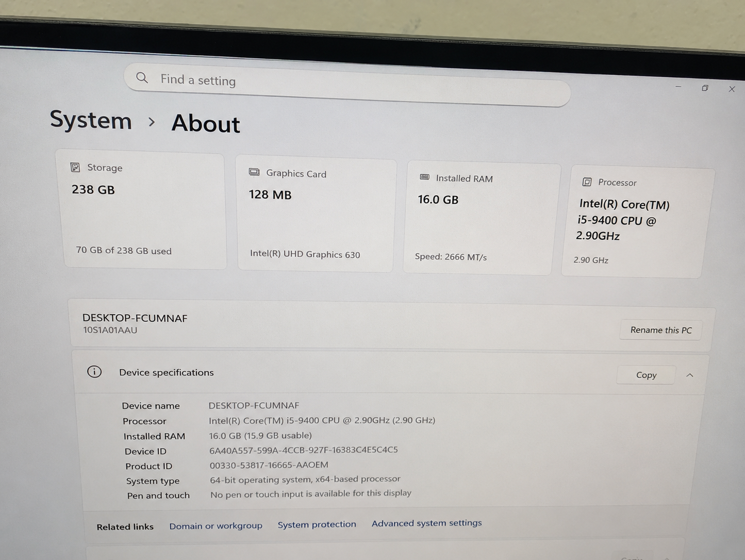The height and width of the screenshot is (560, 745).
Task: Click the Pen and touch value text
Action: [311, 494]
